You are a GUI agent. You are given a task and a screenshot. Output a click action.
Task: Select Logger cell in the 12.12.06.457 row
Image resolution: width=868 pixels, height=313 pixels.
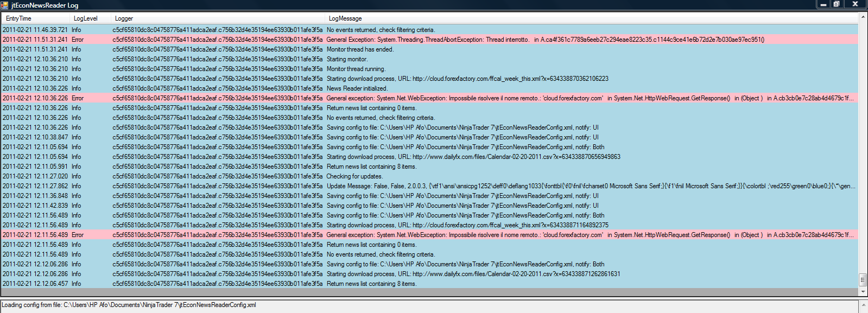point(218,284)
